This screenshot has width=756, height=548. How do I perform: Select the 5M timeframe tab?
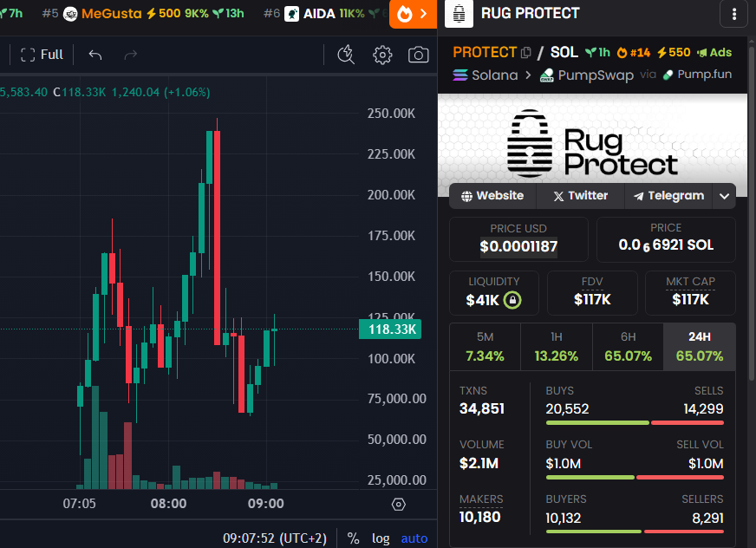point(485,347)
